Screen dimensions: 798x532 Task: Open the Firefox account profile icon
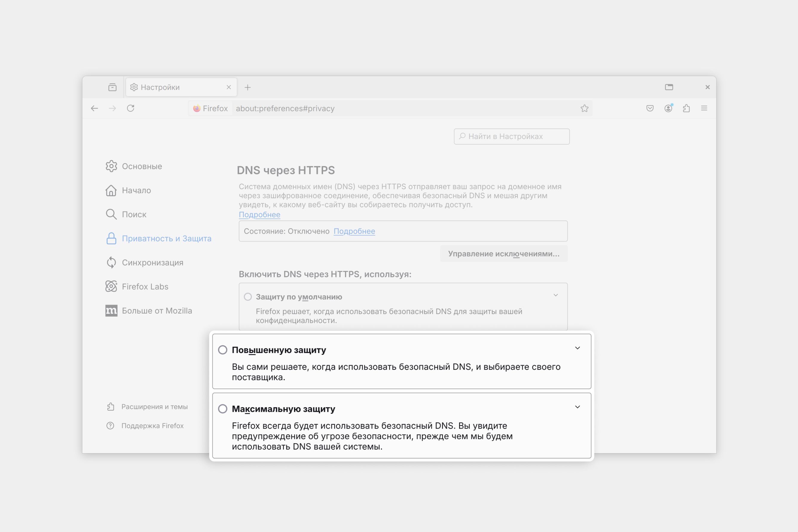[x=668, y=108]
